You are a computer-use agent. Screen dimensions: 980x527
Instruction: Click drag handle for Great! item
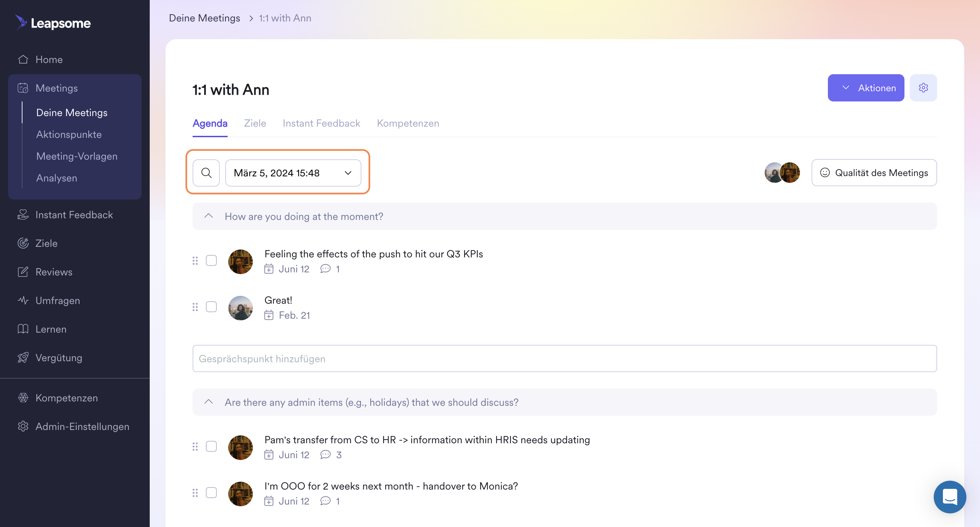click(195, 307)
